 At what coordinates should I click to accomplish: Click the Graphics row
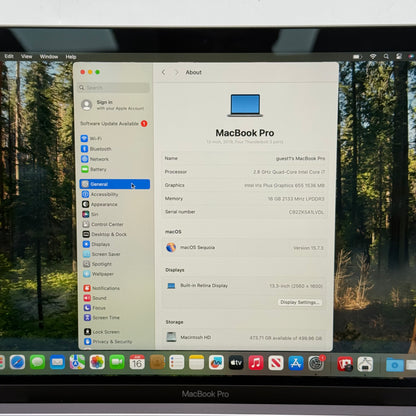click(x=244, y=185)
